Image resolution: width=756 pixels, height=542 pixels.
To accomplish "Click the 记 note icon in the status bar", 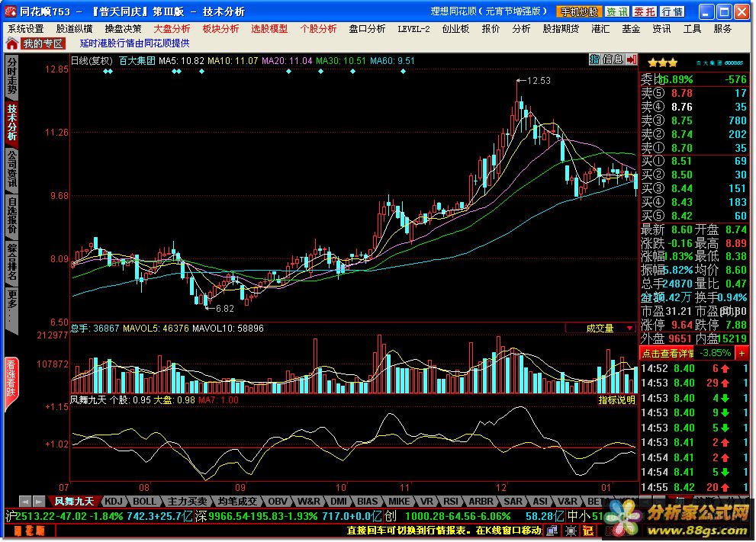I will tap(588, 531).
